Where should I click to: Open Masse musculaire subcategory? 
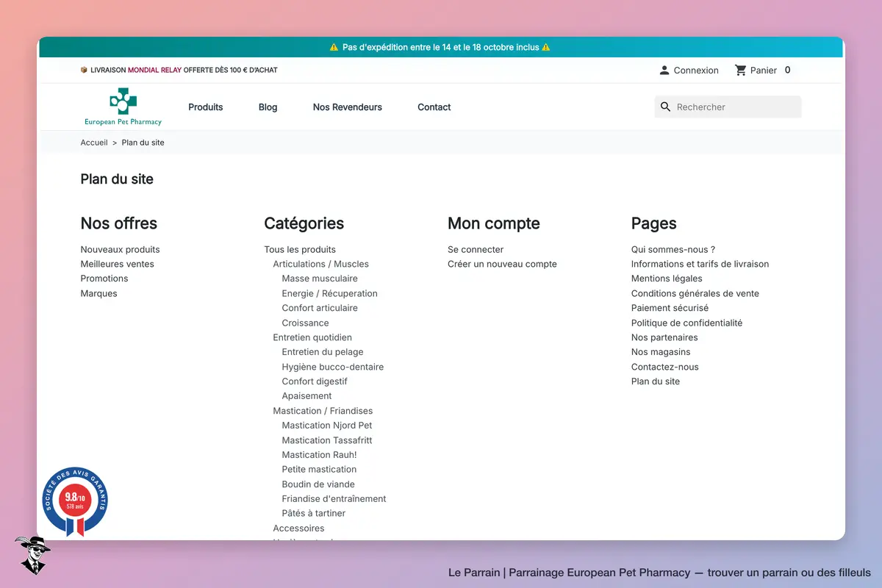[320, 279]
